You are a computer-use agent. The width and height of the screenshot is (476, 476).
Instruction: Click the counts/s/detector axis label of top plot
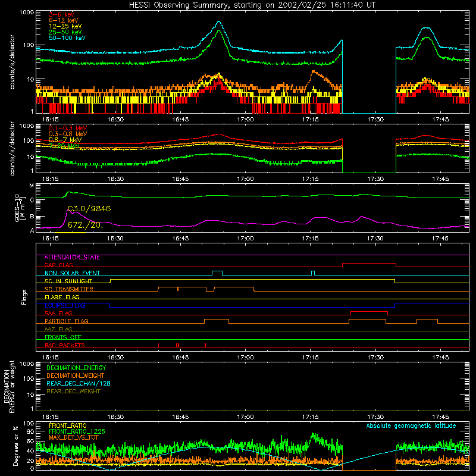coord(12,62)
